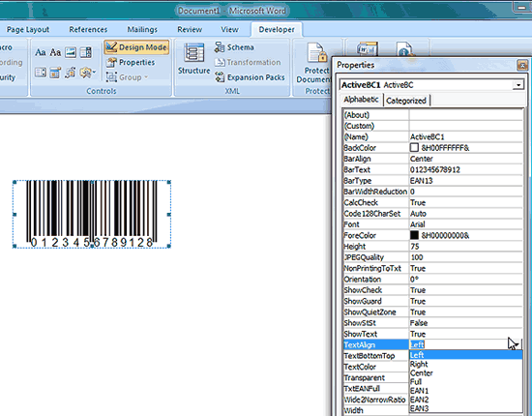
Task: Click the Code128CharSet Auto value
Action: click(466, 214)
